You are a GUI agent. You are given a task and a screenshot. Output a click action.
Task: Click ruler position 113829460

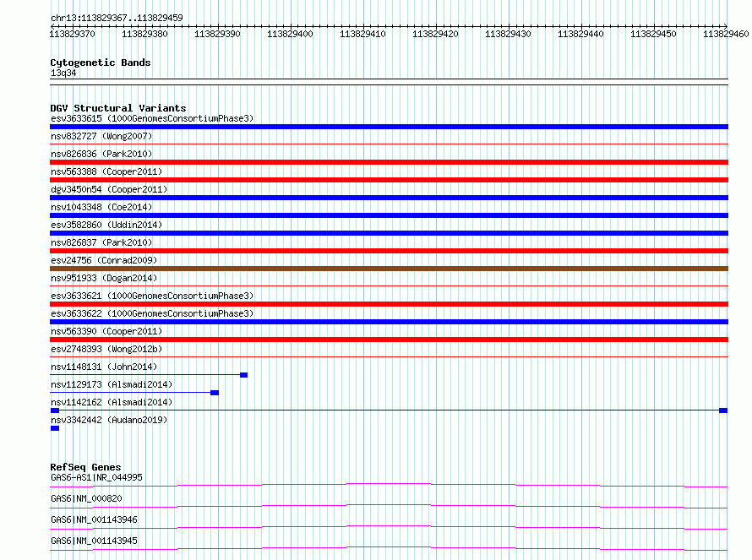pyautogui.click(x=726, y=34)
